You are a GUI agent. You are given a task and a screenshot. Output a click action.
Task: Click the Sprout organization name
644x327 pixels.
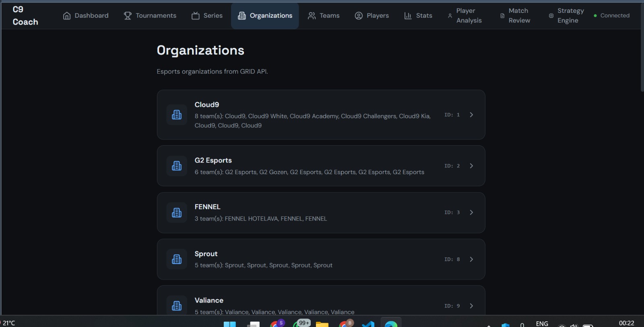206,254
